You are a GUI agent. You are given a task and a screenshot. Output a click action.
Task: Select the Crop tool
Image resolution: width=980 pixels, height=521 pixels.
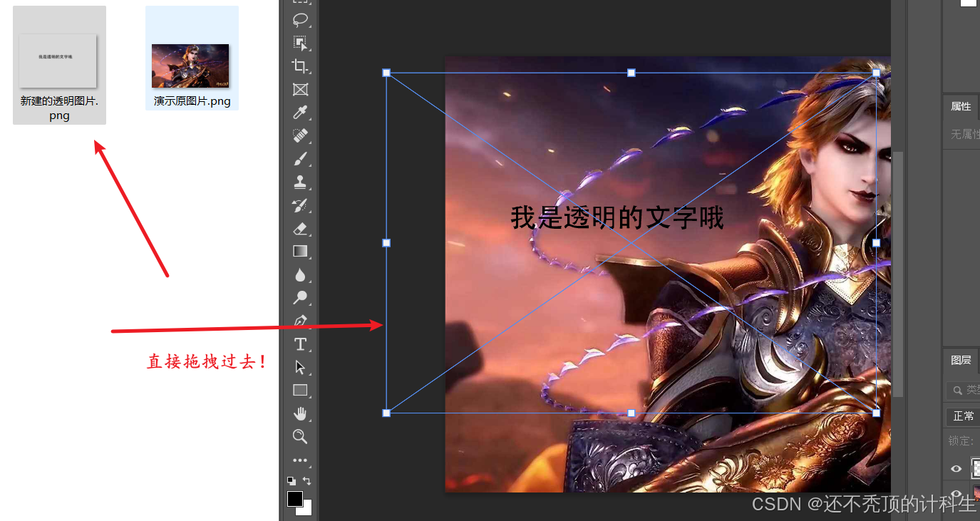coord(300,66)
